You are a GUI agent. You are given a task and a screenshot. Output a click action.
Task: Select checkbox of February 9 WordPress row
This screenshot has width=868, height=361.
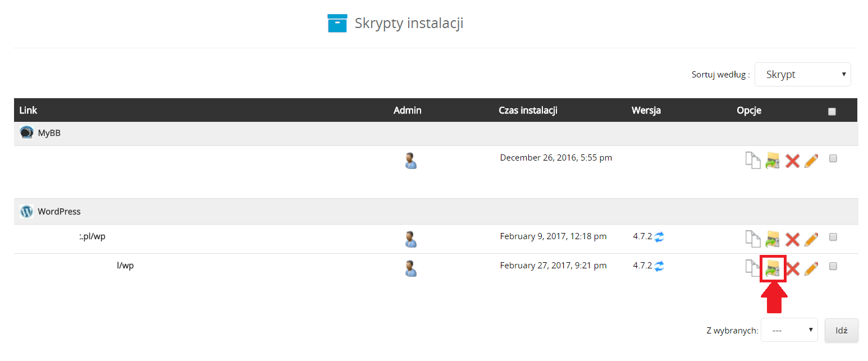pyautogui.click(x=833, y=237)
